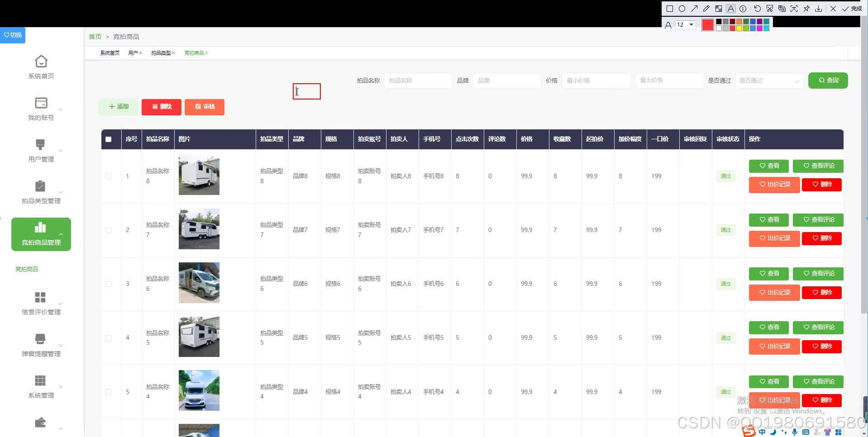Open the 是否通过 dropdown
This screenshot has width=868, height=437.
pos(769,81)
